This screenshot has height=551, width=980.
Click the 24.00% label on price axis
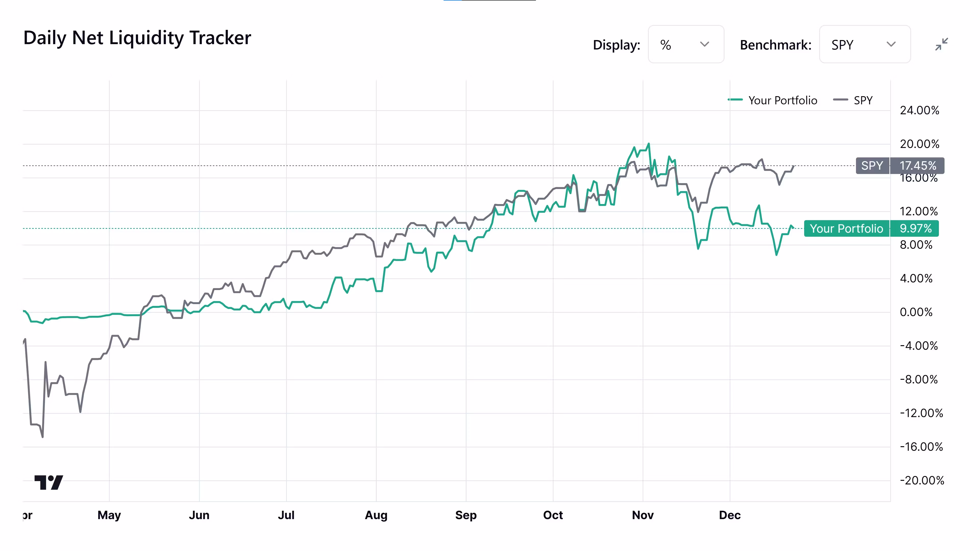tap(919, 111)
